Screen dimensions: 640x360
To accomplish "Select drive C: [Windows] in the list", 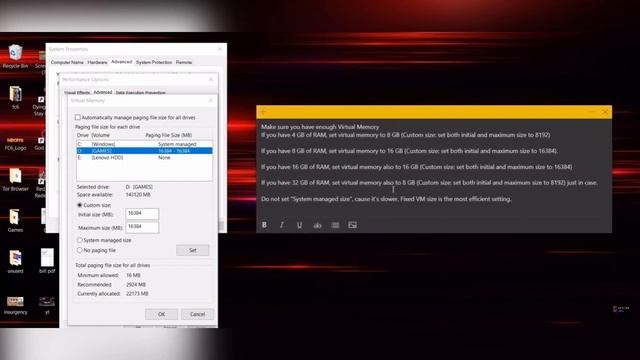I will click(144, 144).
